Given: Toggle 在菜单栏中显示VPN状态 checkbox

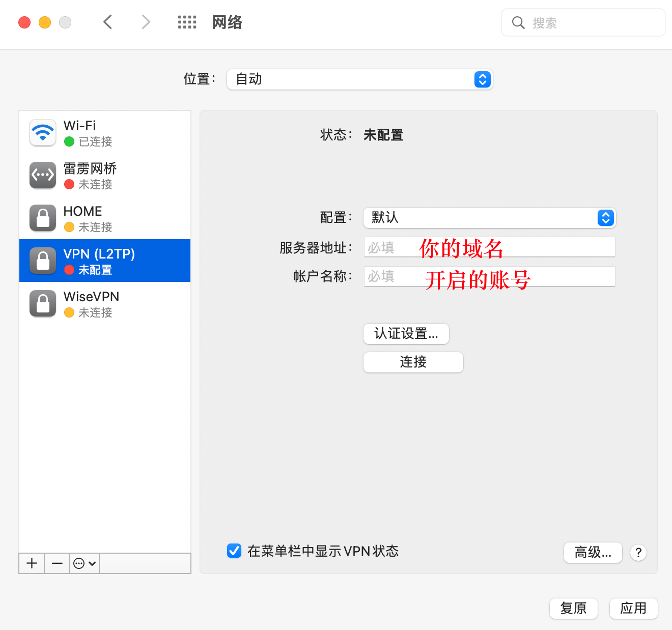Looking at the screenshot, I should point(234,551).
